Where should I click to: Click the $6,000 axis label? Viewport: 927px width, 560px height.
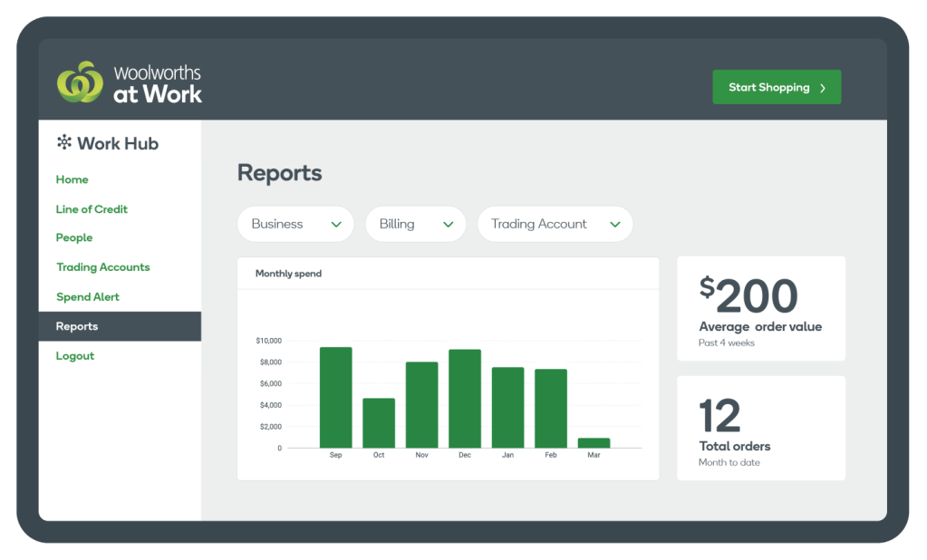271,384
